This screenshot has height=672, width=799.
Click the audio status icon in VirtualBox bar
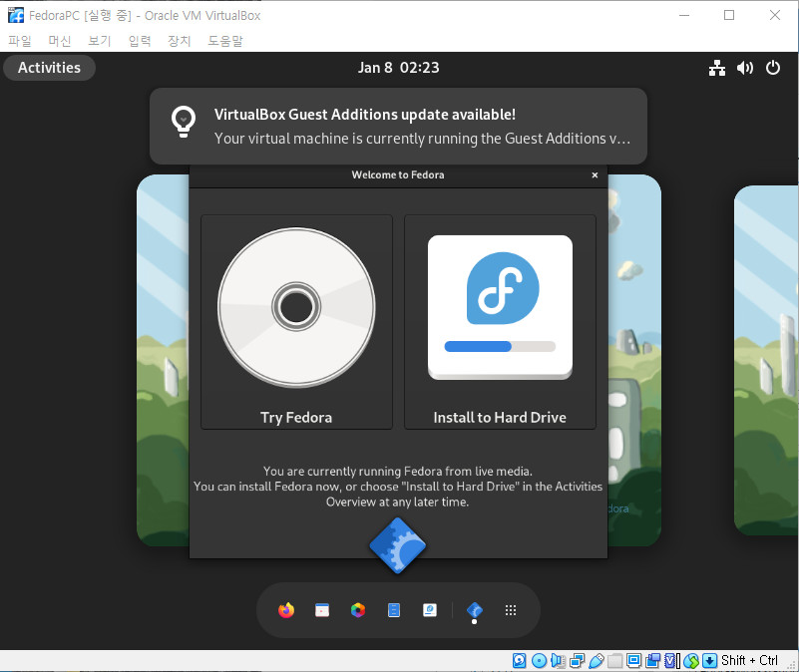[x=558, y=661]
